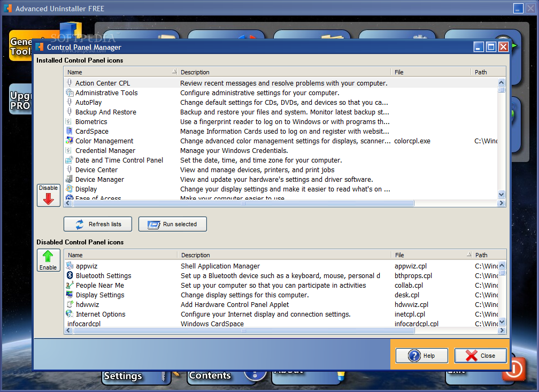Click the Control Panel Manager title bar icon
The height and width of the screenshot is (392, 539).
pos(40,47)
